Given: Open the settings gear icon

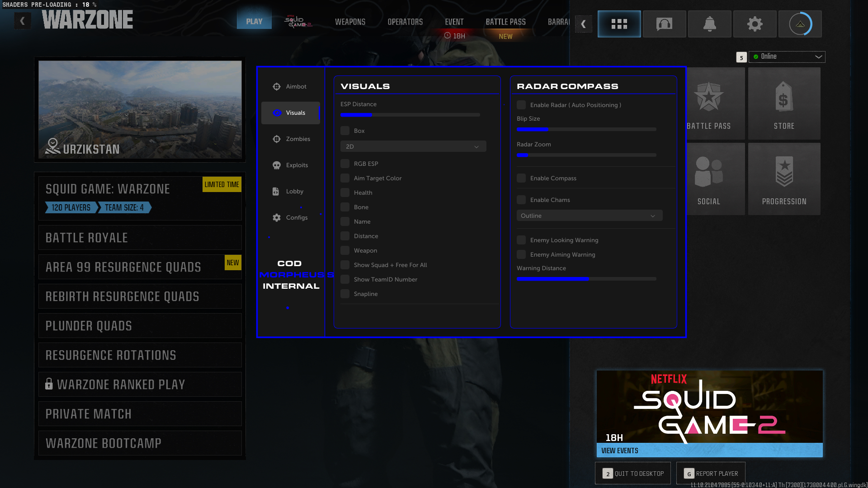Looking at the screenshot, I should (755, 24).
